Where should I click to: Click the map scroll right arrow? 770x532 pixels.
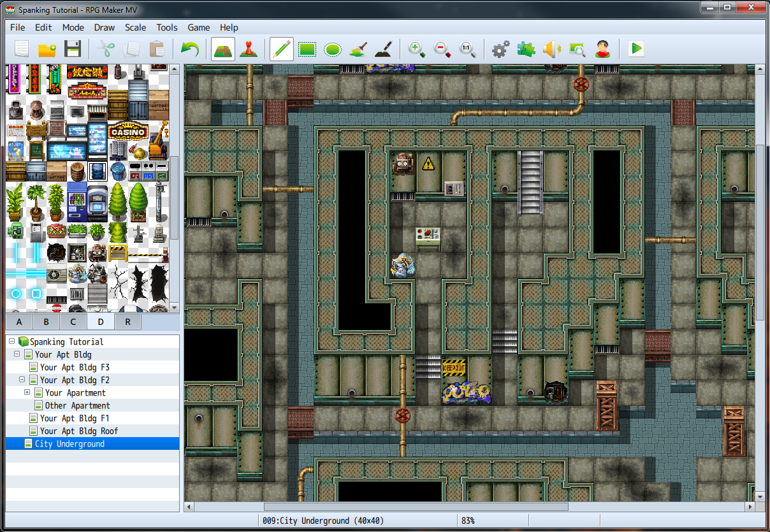750,507
